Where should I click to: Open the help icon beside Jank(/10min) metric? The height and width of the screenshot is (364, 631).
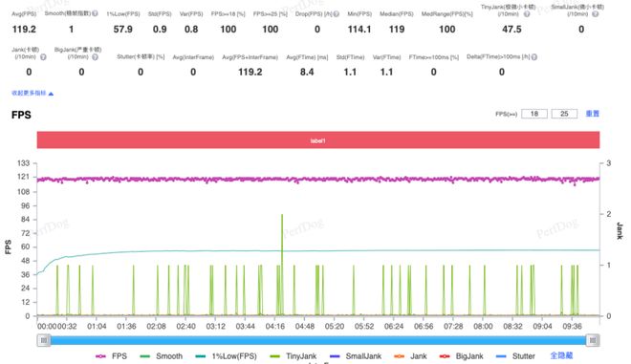[x=43, y=57]
